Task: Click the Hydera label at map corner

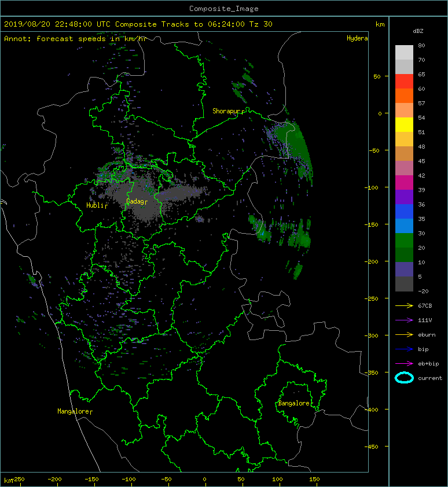Action: coord(357,38)
